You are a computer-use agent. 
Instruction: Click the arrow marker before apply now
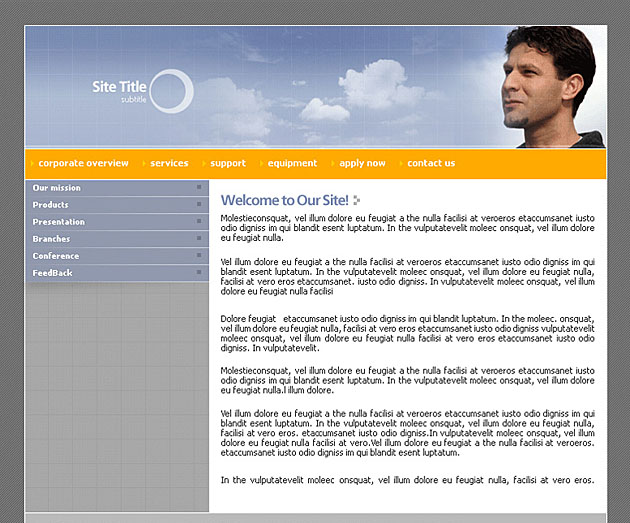point(333,163)
